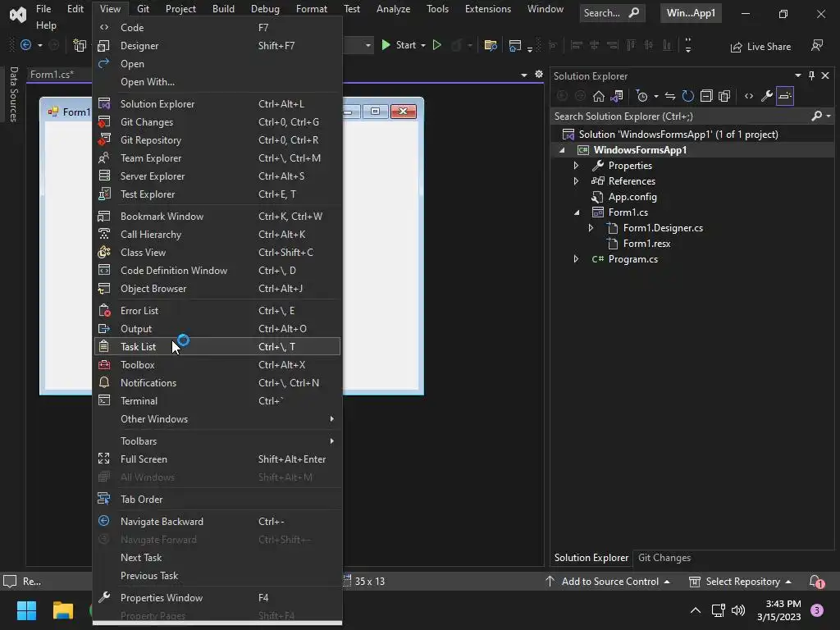This screenshot has height=630, width=840.
Task: Open Solution Explorer window options dropdown
Action: coord(797,75)
